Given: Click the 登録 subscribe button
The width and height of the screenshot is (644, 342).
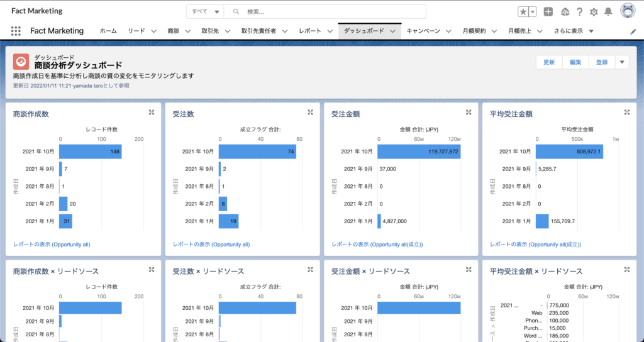Looking at the screenshot, I should [602, 62].
